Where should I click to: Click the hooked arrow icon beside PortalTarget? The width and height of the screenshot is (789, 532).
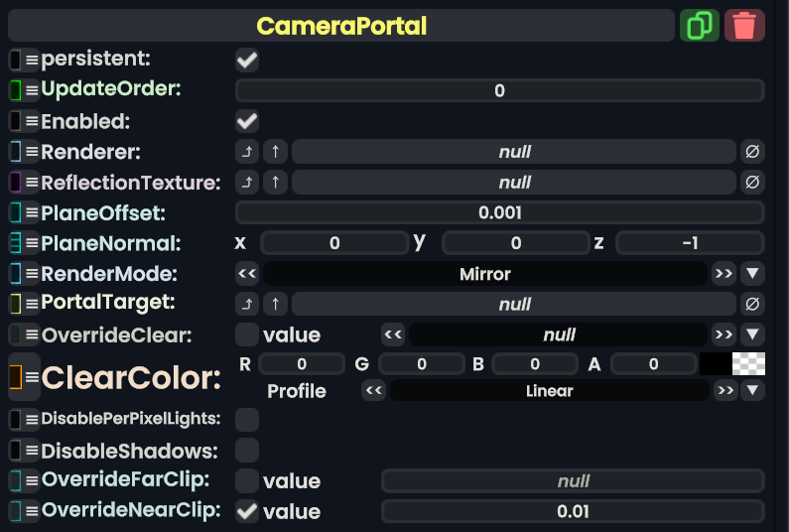tap(246, 304)
